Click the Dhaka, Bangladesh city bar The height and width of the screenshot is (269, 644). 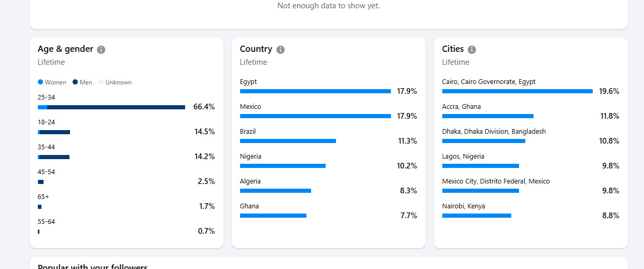click(x=483, y=141)
